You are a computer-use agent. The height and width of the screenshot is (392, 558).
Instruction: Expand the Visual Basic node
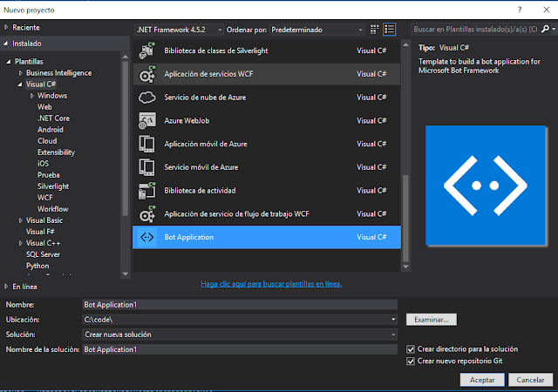[20, 220]
